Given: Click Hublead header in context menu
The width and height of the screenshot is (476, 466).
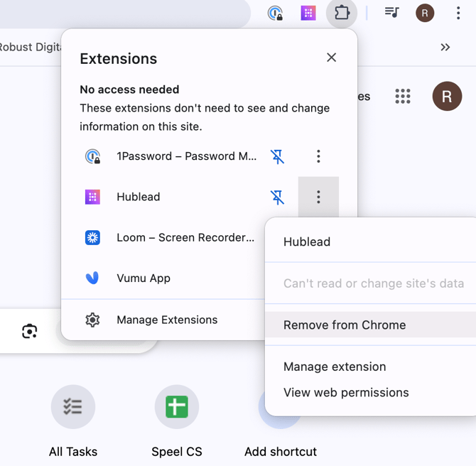Looking at the screenshot, I should coord(307,242).
